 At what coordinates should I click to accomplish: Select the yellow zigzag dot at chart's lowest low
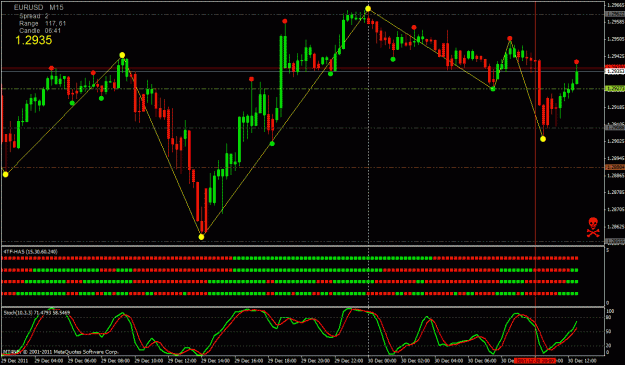(201, 237)
